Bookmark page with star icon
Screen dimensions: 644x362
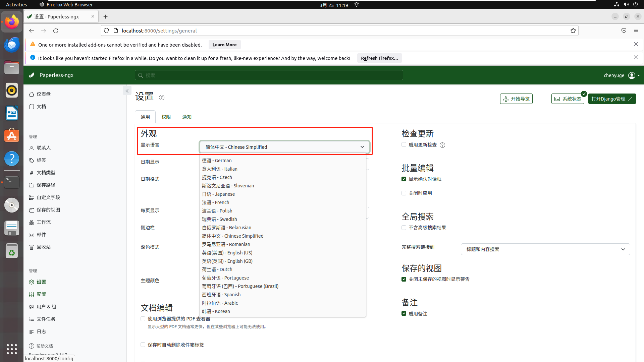click(x=573, y=31)
